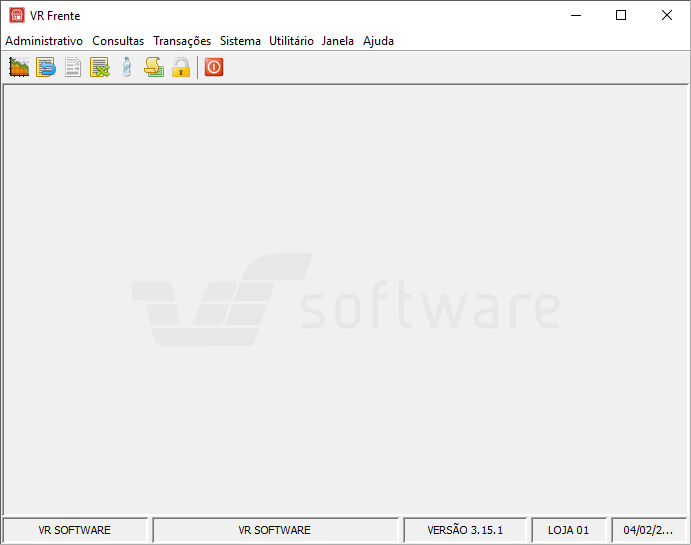Image resolution: width=691 pixels, height=545 pixels.
Task: Click the VERSÃO 3.15.1 status bar entry
Action: point(465,530)
